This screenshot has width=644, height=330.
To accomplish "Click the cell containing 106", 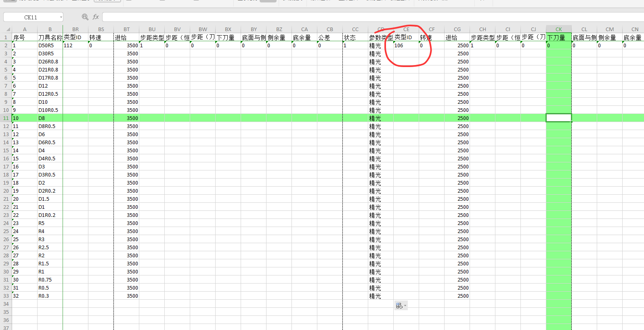I will click(x=406, y=45).
